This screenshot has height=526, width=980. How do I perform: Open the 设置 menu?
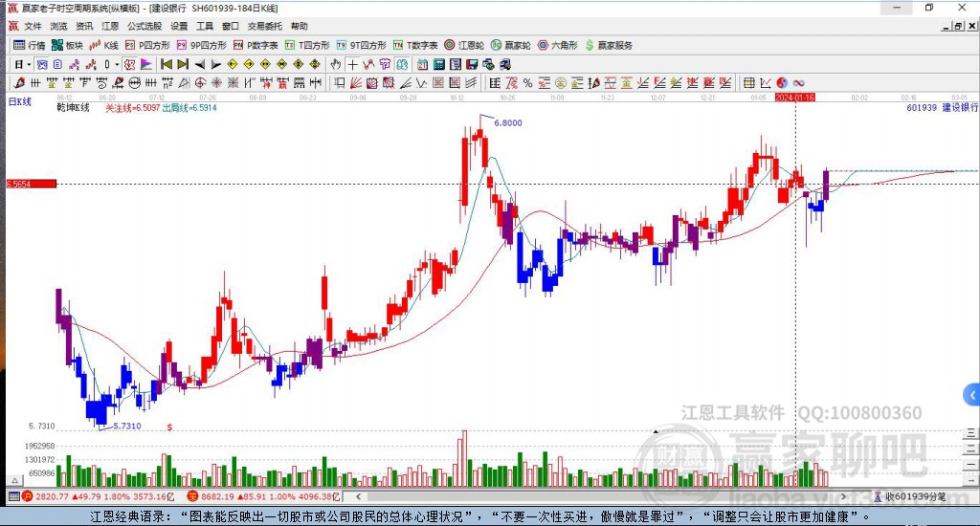tap(179, 26)
